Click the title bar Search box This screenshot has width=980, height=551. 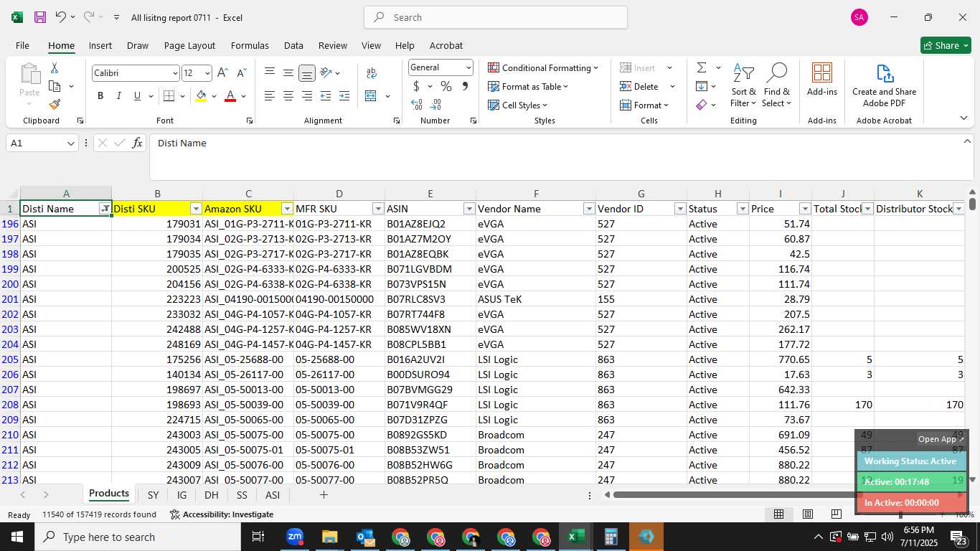tap(496, 17)
